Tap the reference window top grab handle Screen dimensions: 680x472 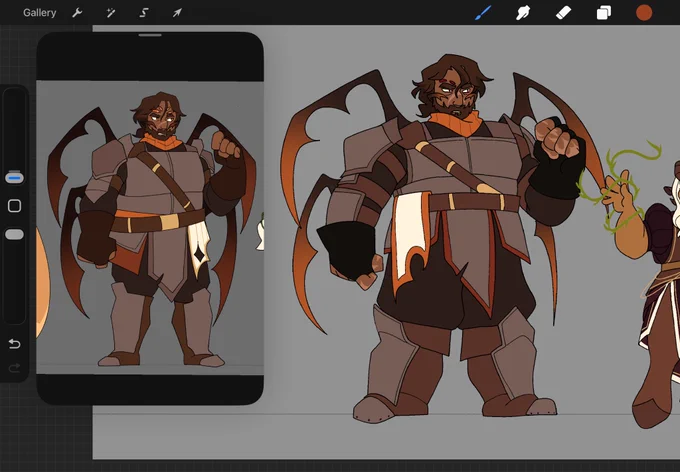150,35
